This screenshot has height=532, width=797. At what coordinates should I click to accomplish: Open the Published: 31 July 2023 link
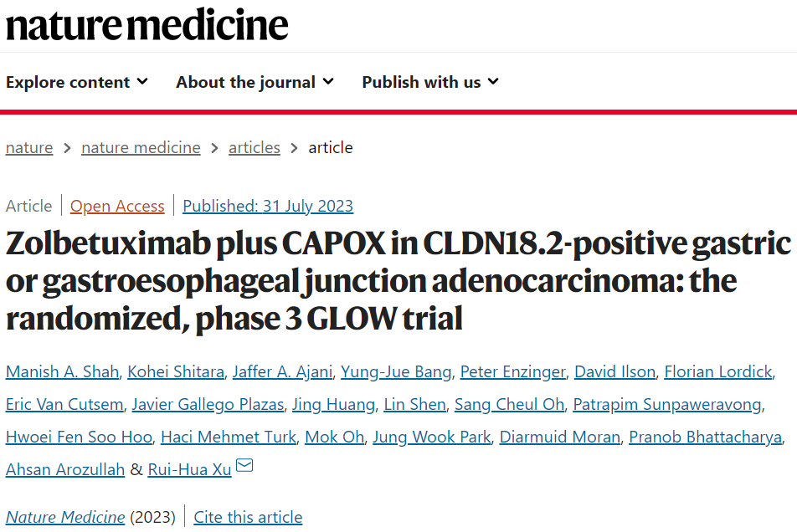(267, 206)
